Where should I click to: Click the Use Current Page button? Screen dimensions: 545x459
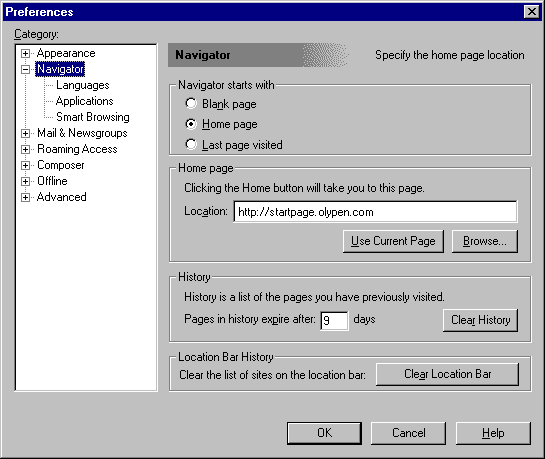point(393,241)
